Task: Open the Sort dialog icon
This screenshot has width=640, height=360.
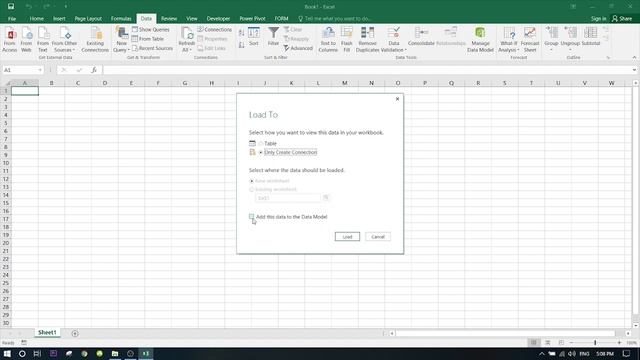Action: (253, 36)
